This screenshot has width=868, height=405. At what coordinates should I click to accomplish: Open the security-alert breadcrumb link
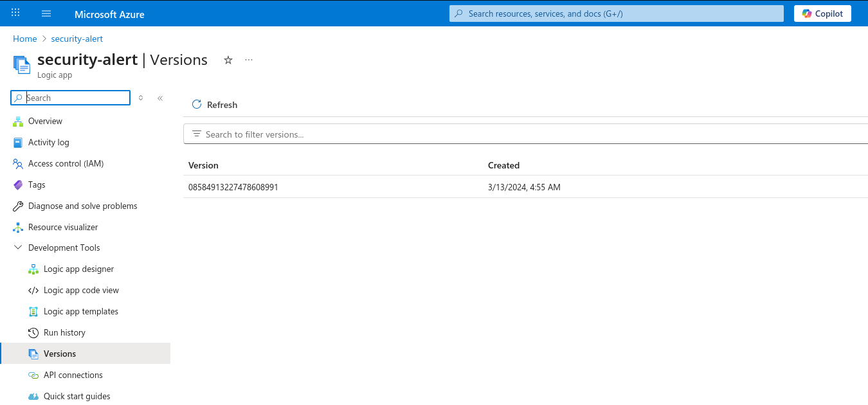point(77,39)
